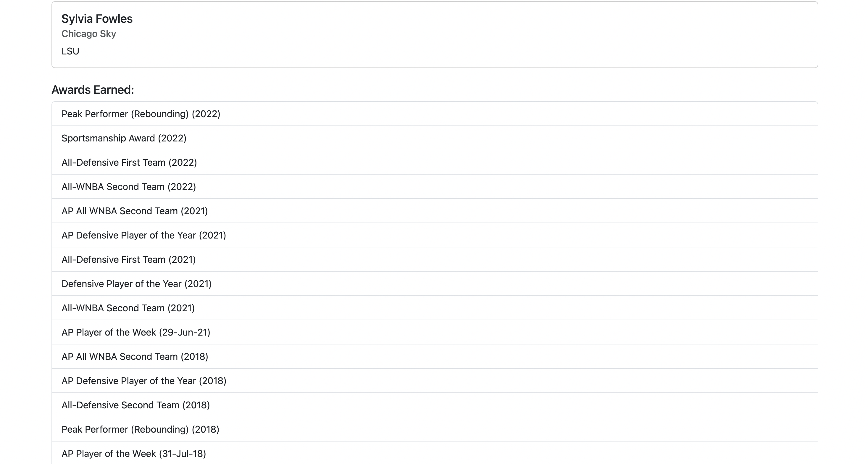This screenshot has height=464, width=868.
Task: Click AP Defensive Player of the Year (2021)
Action: click(144, 235)
